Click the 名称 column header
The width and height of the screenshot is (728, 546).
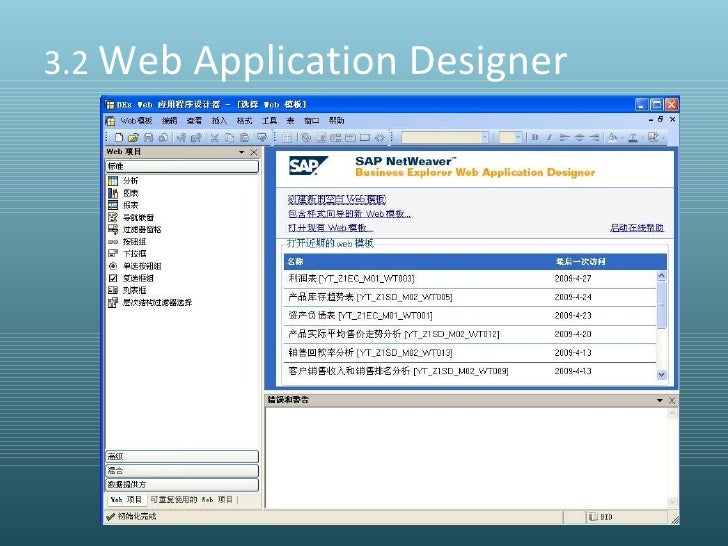[x=295, y=262]
